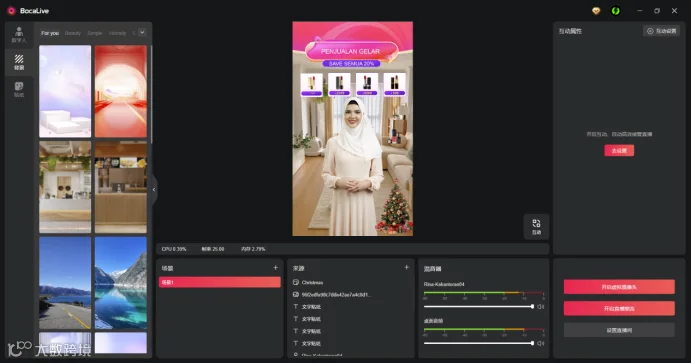The width and height of the screenshot is (691, 364).
Task: Mute the Rina-Kekantoran04 audio track
Action: pyautogui.click(x=541, y=306)
